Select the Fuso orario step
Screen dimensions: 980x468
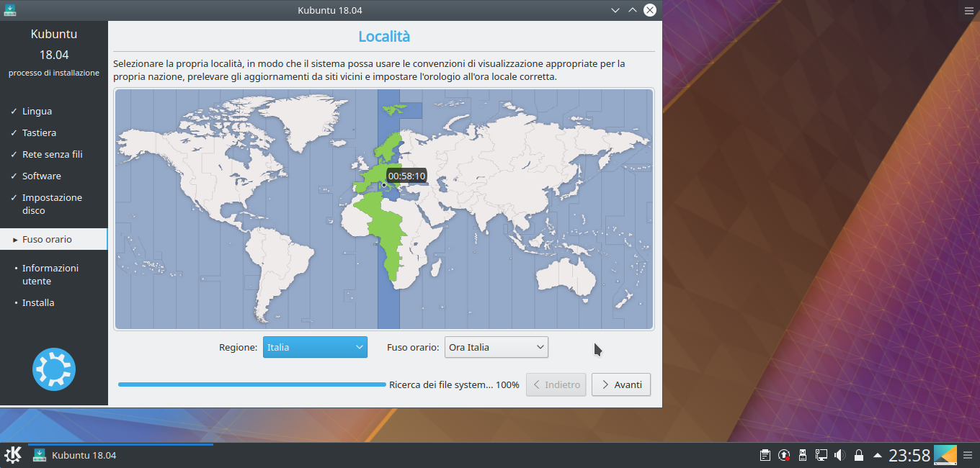click(53, 239)
